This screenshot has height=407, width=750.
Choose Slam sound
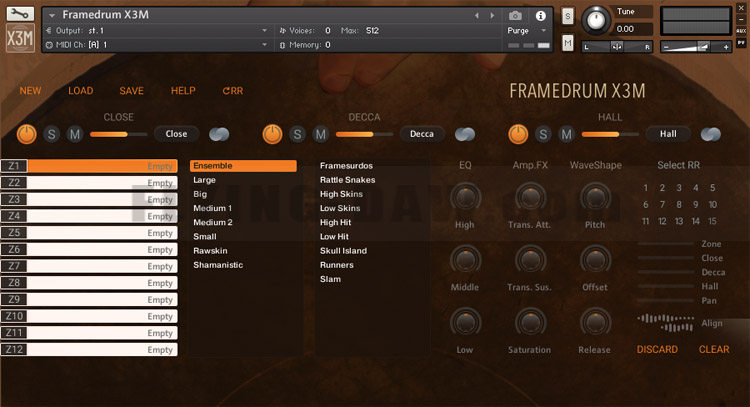(331, 279)
